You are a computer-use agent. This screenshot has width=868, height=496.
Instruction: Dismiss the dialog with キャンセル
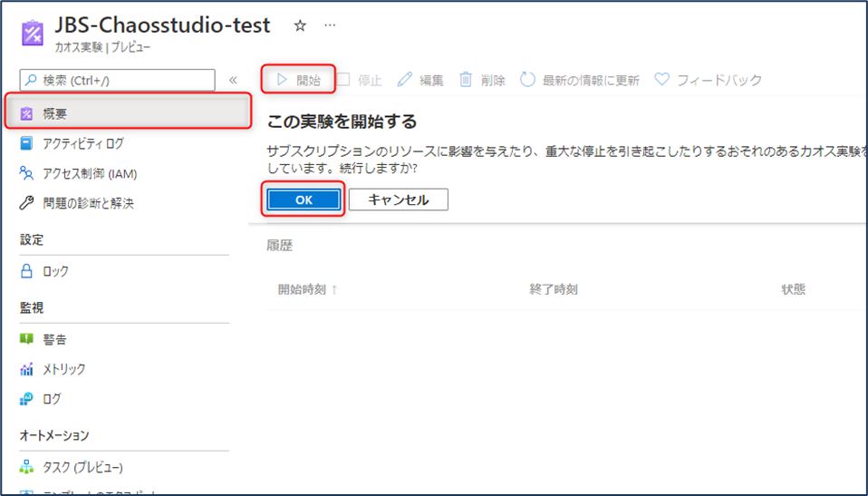[x=399, y=199]
